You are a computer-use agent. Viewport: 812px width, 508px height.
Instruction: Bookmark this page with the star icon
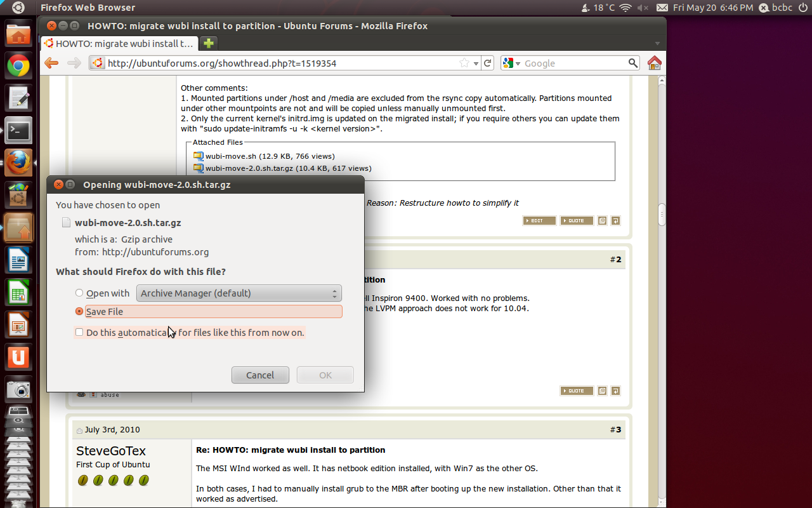464,63
